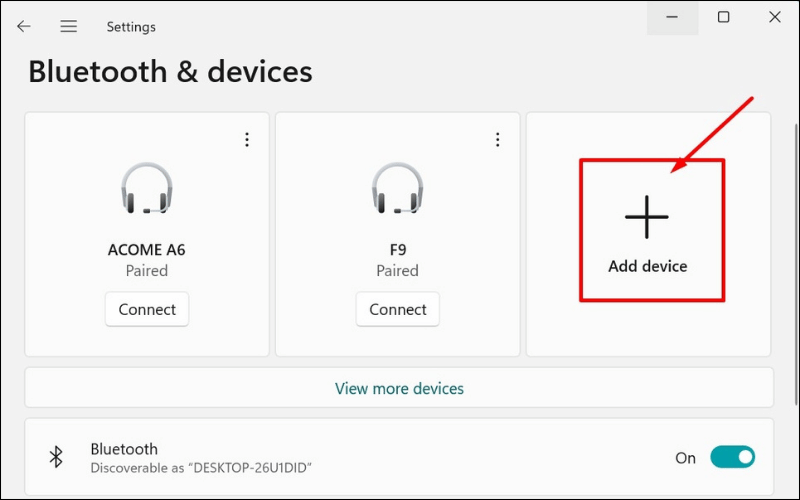Click the Add device label
This screenshot has width=800, height=500.
(x=647, y=266)
